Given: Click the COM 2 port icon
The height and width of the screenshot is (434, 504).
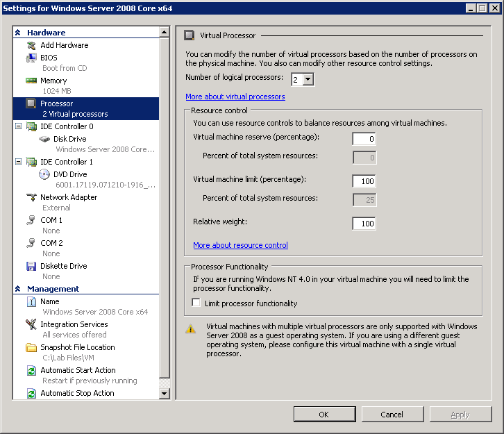Looking at the screenshot, I should pyautogui.click(x=31, y=243).
